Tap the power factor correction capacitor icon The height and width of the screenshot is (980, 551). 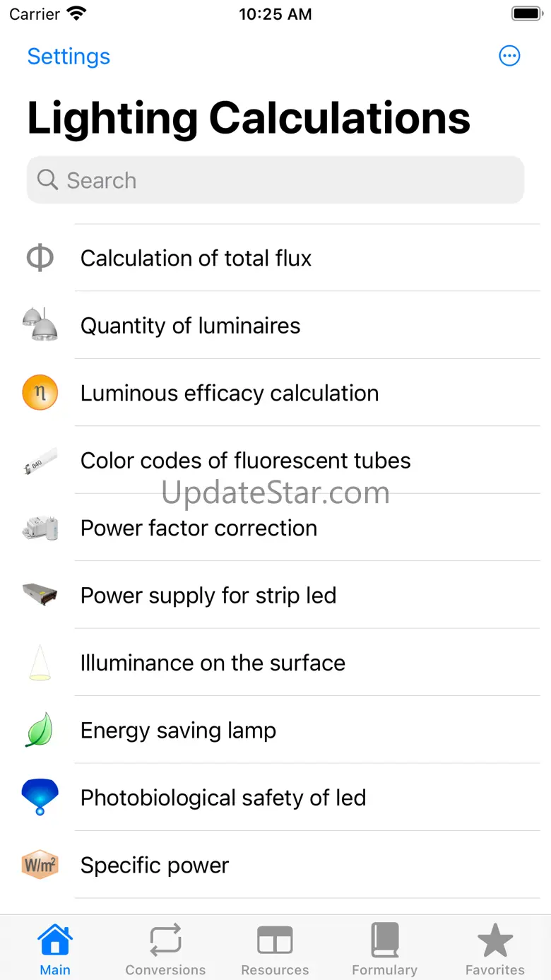pos(40,528)
